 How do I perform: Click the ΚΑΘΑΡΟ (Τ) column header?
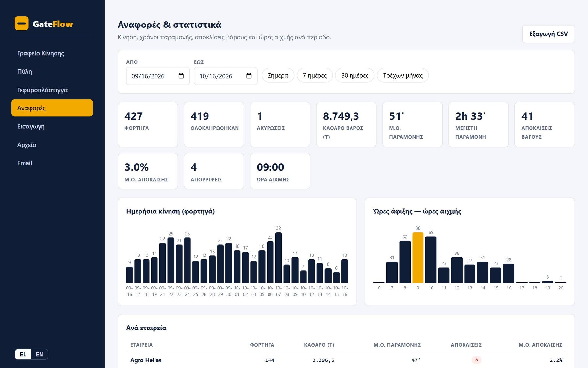coord(319,345)
